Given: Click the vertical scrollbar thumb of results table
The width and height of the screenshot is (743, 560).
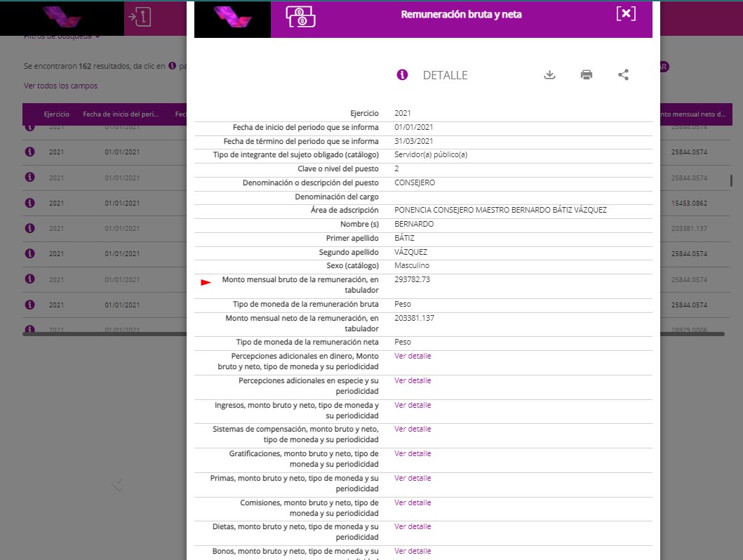Looking at the screenshot, I should 731,180.
